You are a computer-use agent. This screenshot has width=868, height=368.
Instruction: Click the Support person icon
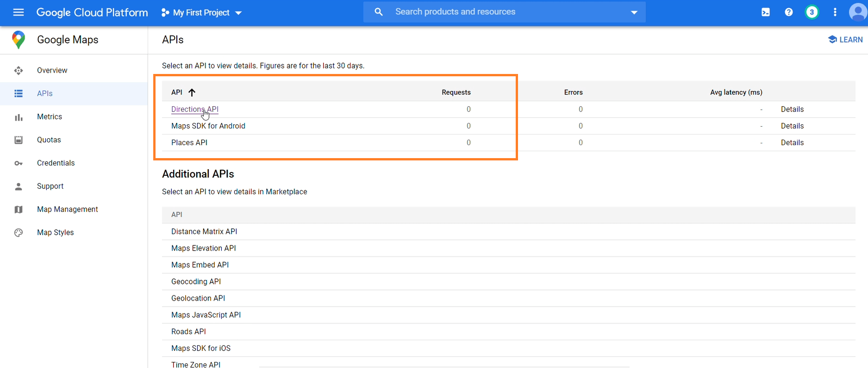[x=19, y=186]
